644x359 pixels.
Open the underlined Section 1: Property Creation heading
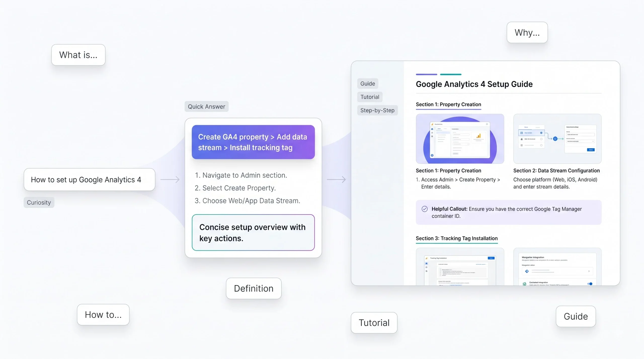pos(448,105)
